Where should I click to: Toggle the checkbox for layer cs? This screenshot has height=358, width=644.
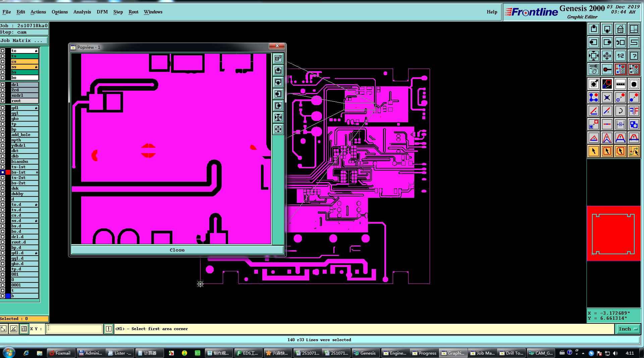point(3,61)
